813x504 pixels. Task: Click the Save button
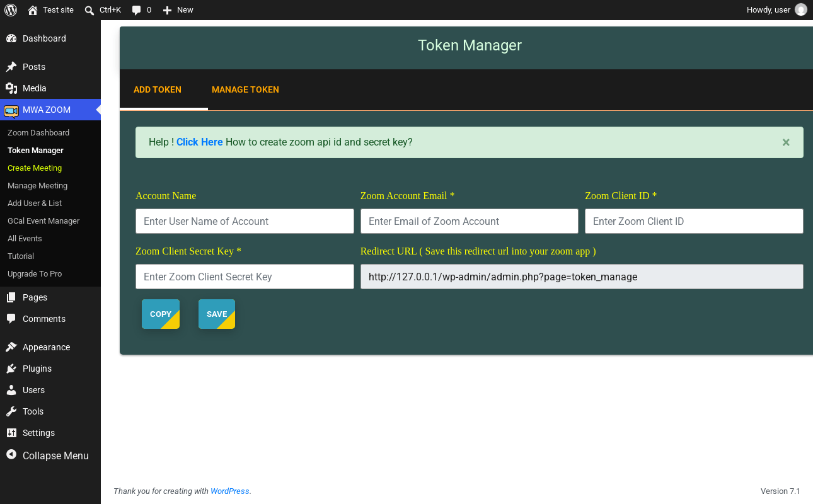(x=217, y=314)
